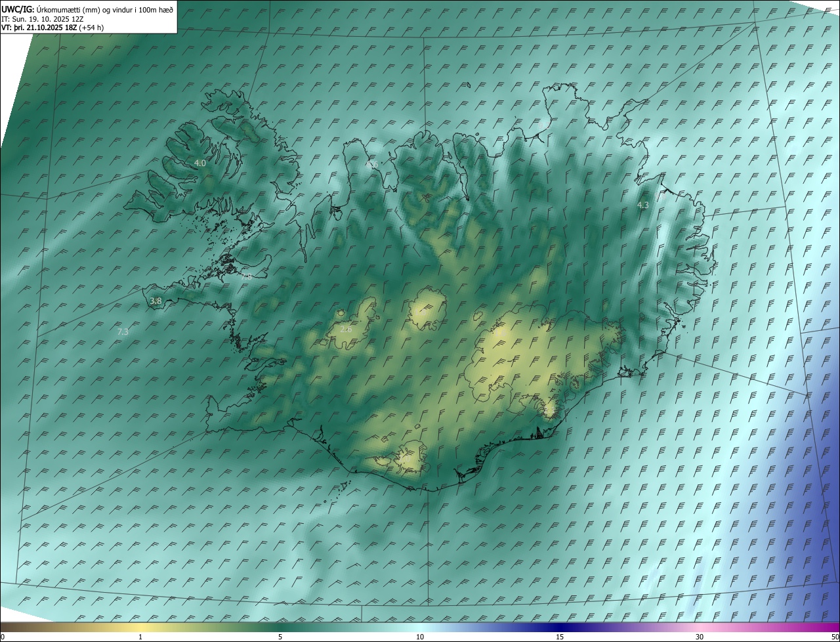Viewport: 840px width, 642px height.
Task: Click the 30 tick on the color scale
Action: tap(700, 637)
